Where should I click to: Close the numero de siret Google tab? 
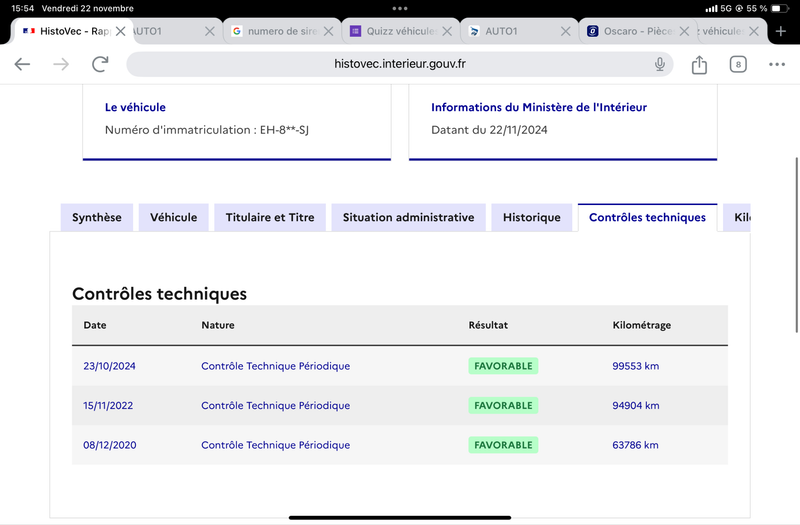click(329, 31)
